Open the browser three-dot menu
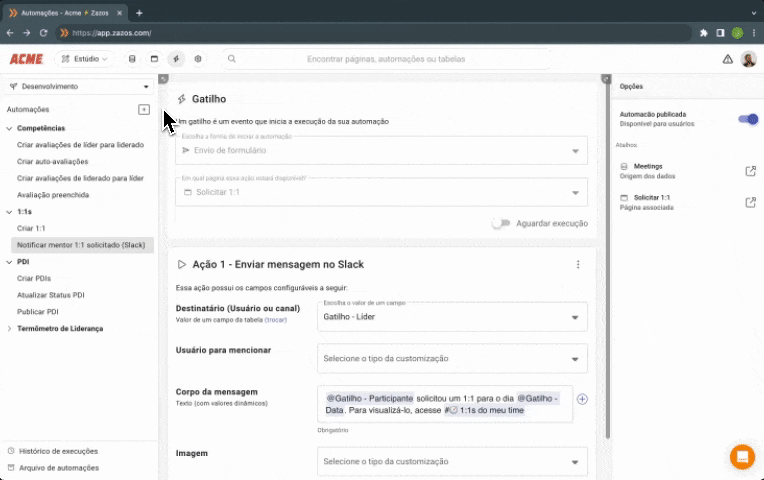 coord(754,33)
